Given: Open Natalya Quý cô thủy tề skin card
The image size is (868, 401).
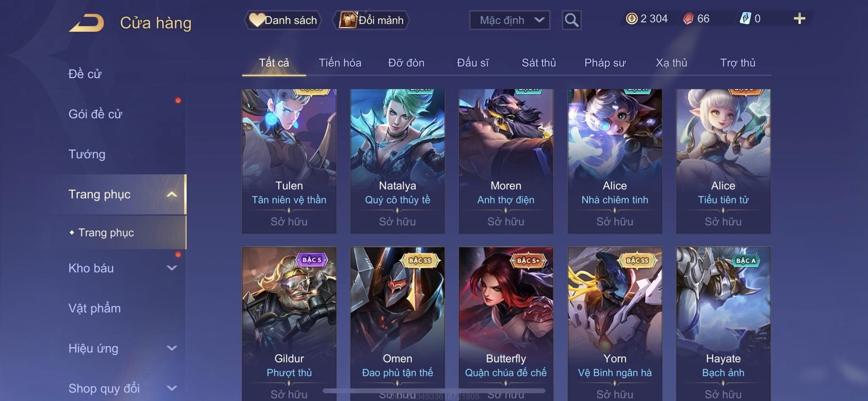Looking at the screenshot, I should click(x=398, y=161).
